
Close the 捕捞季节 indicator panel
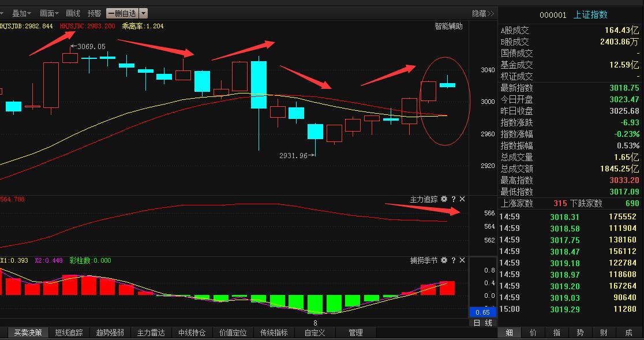point(462,260)
